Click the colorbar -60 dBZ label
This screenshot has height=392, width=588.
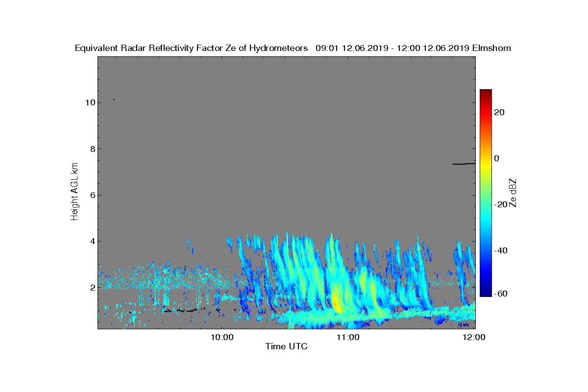click(501, 293)
